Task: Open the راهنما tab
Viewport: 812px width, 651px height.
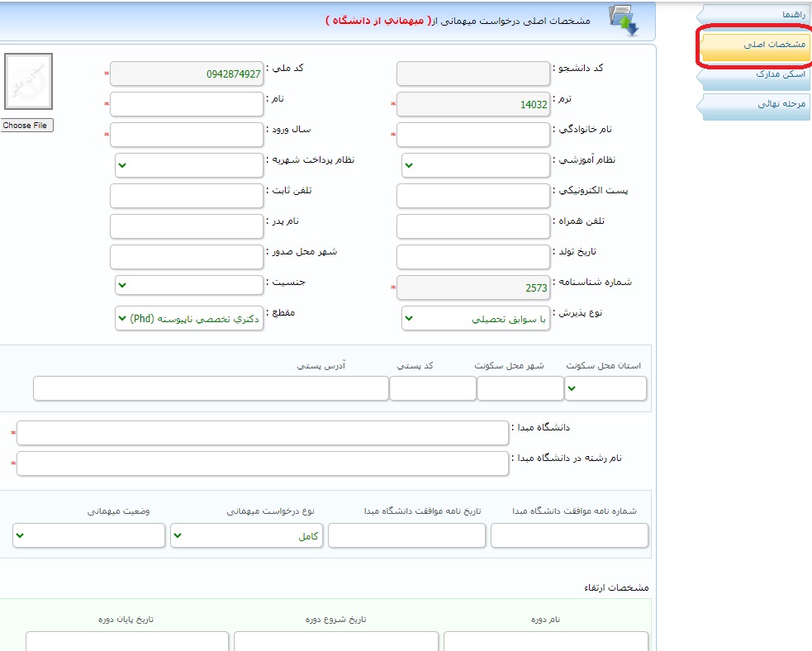Action: point(755,16)
